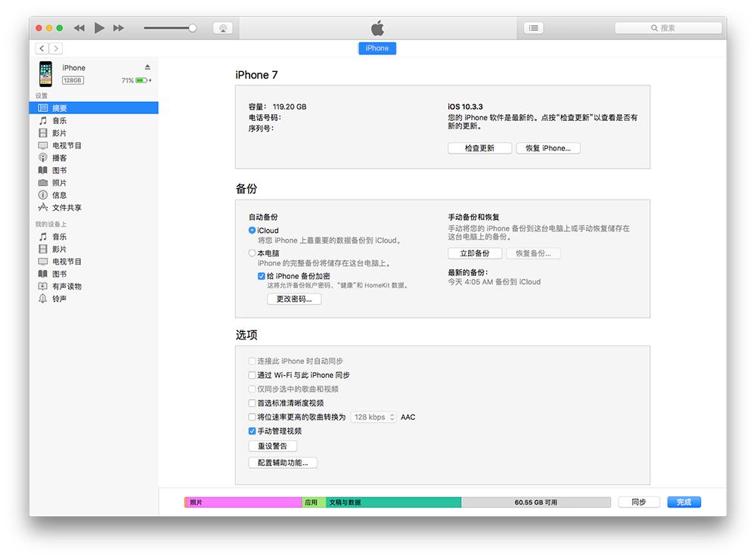Viewport: 756px width, 558px height.
Task: Open the AirPlay output menu
Action: click(223, 28)
